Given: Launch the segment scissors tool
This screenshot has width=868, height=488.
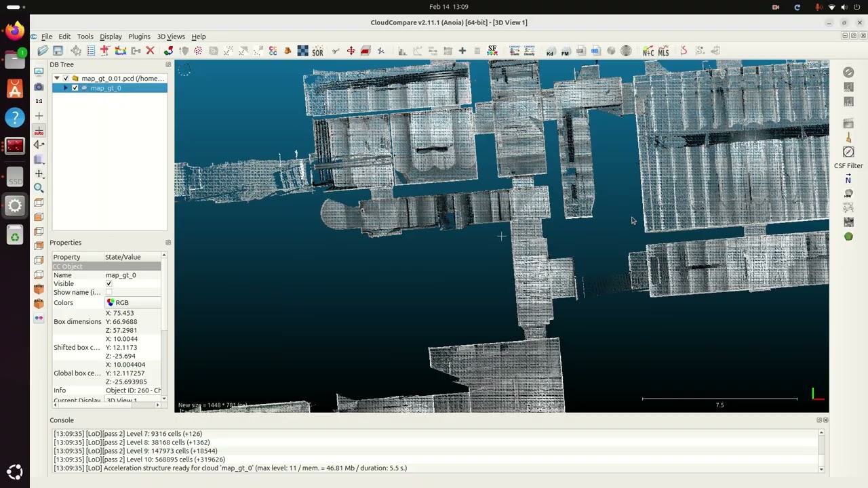Looking at the screenshot, I should point(336,51).
